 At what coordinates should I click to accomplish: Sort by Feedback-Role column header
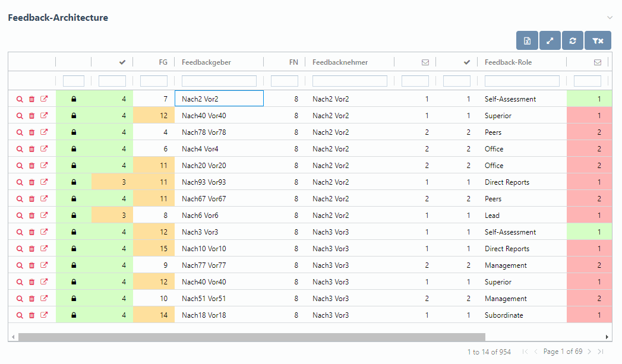[508, 62]
